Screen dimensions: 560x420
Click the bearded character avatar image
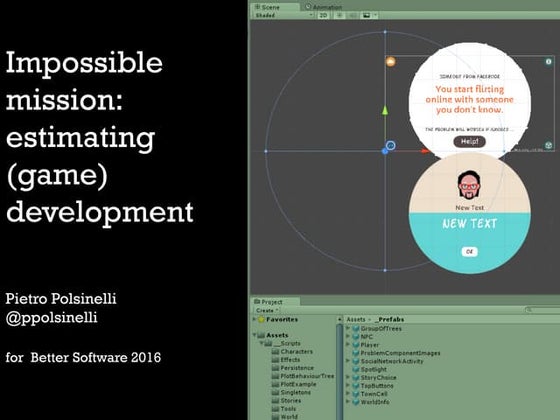[x=469, y=185]
